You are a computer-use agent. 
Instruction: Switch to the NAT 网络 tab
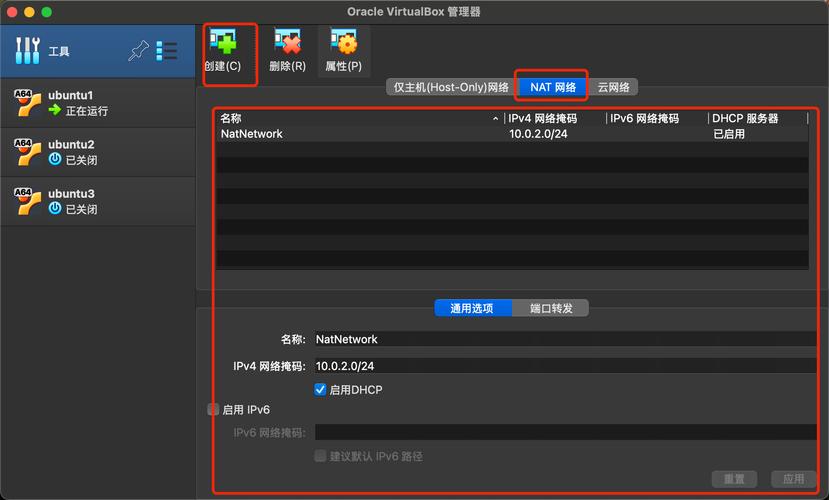click(x=553, y=87)
